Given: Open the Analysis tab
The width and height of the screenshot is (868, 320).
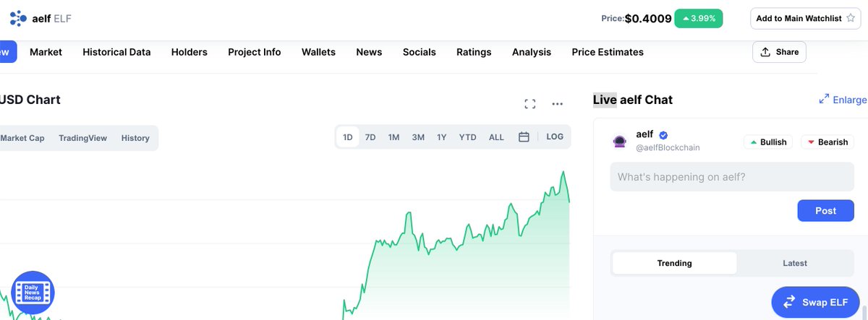Looking at the screenshot, I should pos(532,52).
